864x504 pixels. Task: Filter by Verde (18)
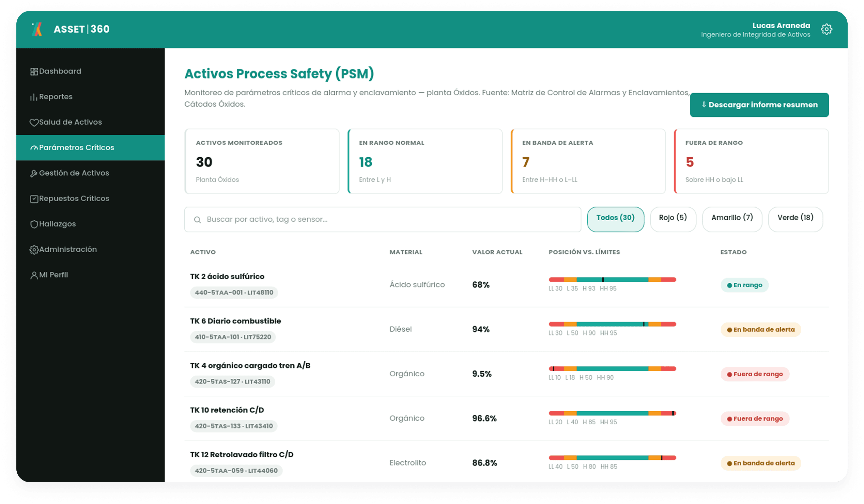point(796,219)
